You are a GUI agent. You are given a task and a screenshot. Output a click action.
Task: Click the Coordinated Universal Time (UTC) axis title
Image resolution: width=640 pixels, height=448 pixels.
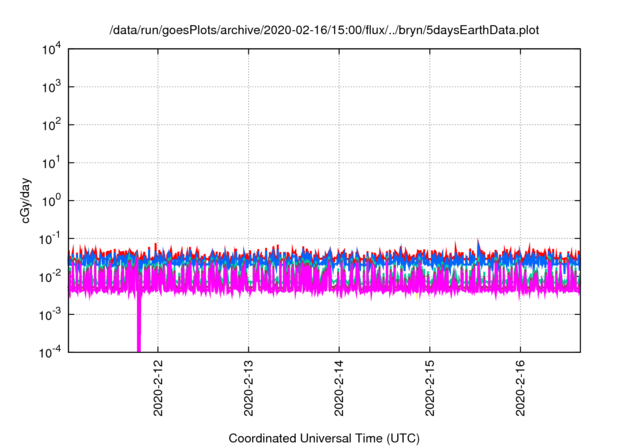pyautogui.click(x=324, y=438)
